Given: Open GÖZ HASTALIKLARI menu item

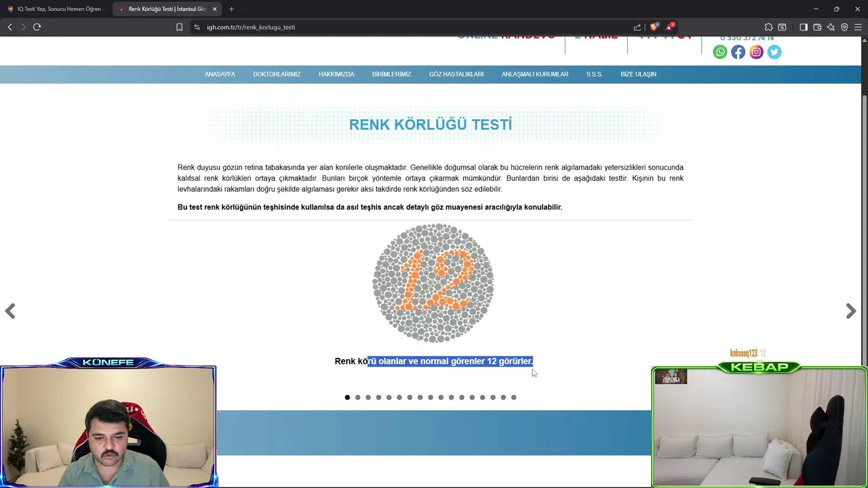Looking at the screenshot, I should [456, 75].
